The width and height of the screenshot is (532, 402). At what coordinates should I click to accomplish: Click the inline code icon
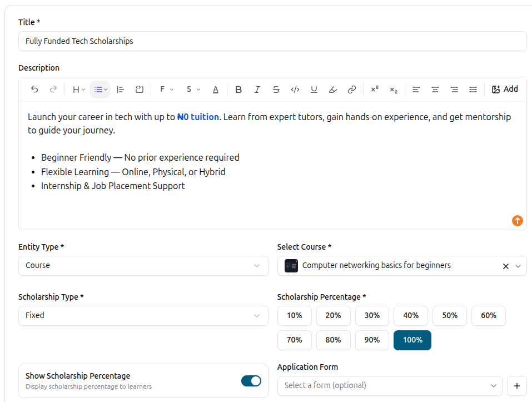[x=295, y=90]
